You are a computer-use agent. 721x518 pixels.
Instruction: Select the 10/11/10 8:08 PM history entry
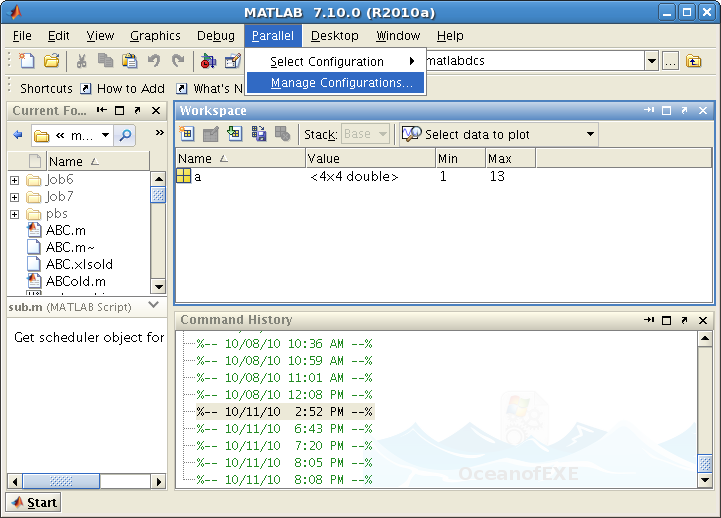(285, 479)
